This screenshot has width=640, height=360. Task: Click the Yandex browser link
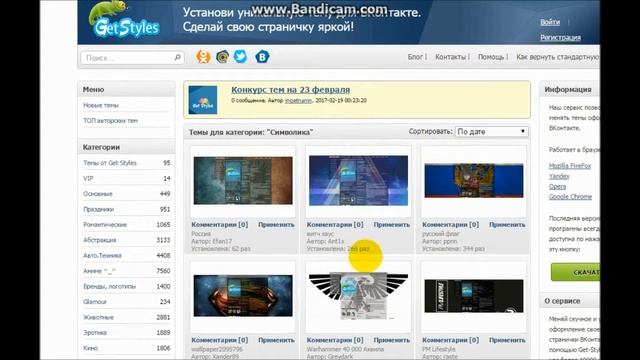coord(559,176)
